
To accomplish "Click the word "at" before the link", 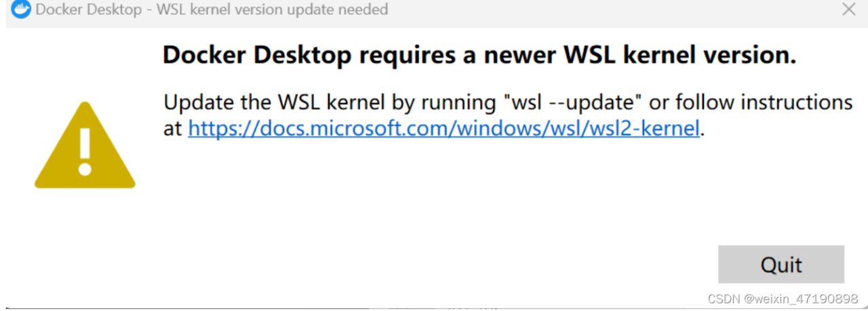I will (x=173, y=128).
